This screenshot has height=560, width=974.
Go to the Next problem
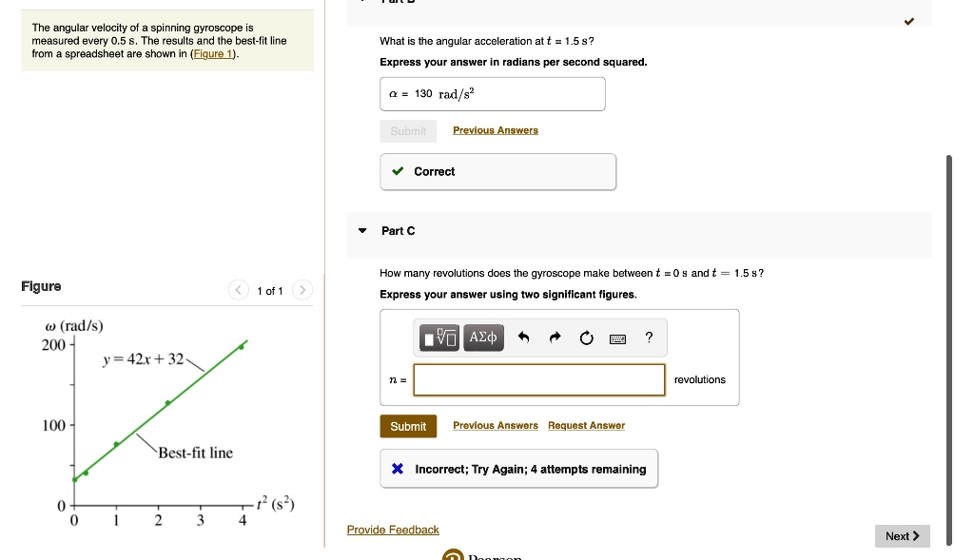902,536
